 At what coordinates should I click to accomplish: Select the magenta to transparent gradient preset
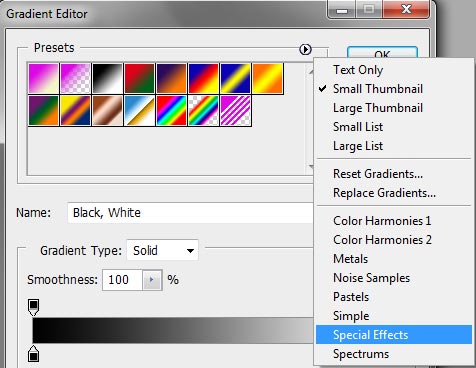[x=75, y=79]
